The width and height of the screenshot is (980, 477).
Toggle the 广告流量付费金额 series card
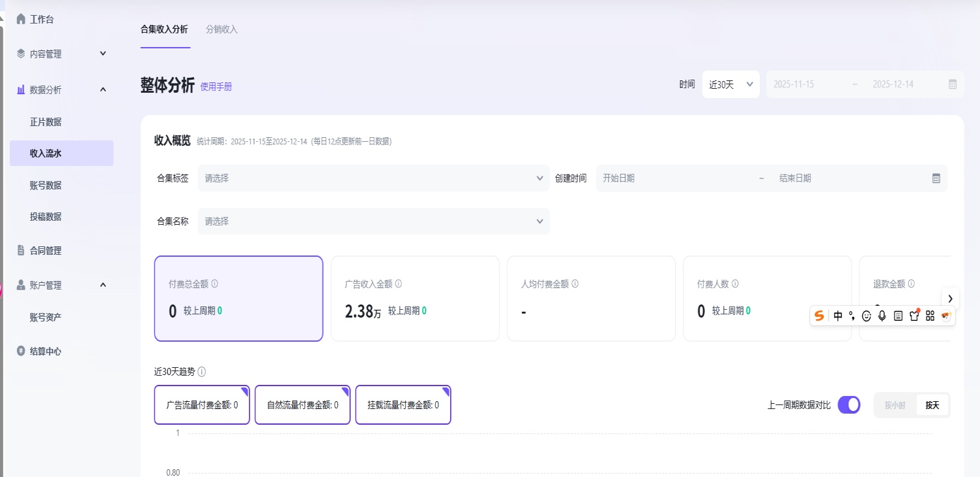(202, 405)
